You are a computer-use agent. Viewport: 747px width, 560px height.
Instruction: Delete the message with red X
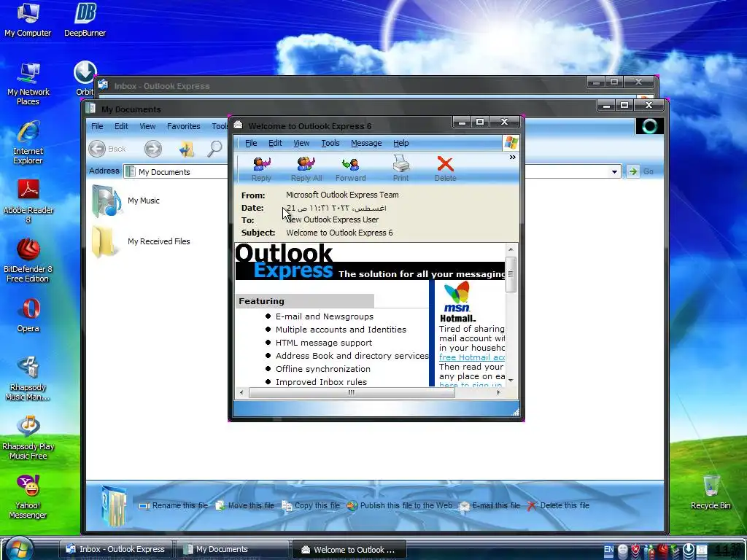coord(446,169)
